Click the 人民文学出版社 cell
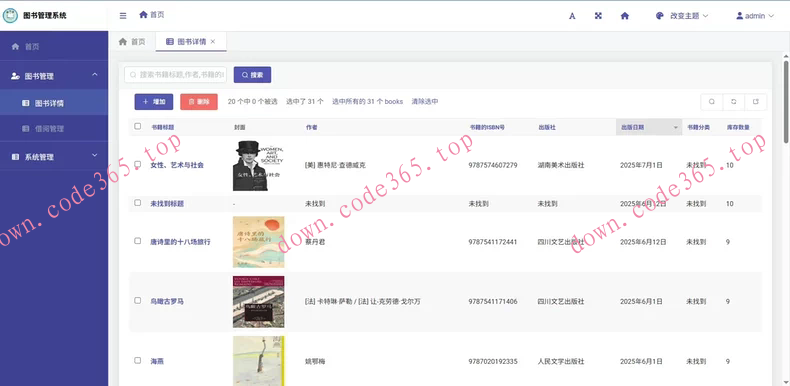The image size is (790, 386). pos(561,361)
